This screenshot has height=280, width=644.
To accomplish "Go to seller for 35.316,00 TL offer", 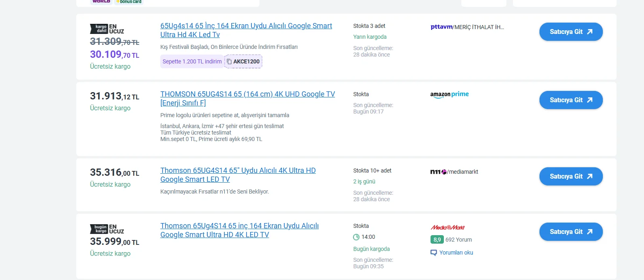I will [571, 177].
